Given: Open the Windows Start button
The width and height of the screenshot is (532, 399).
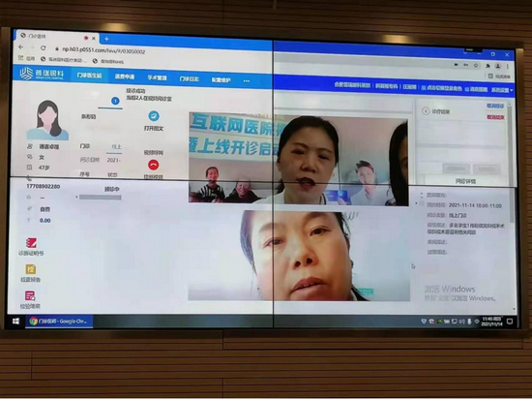Looking at the screenshot, I should tap(15, 321).
